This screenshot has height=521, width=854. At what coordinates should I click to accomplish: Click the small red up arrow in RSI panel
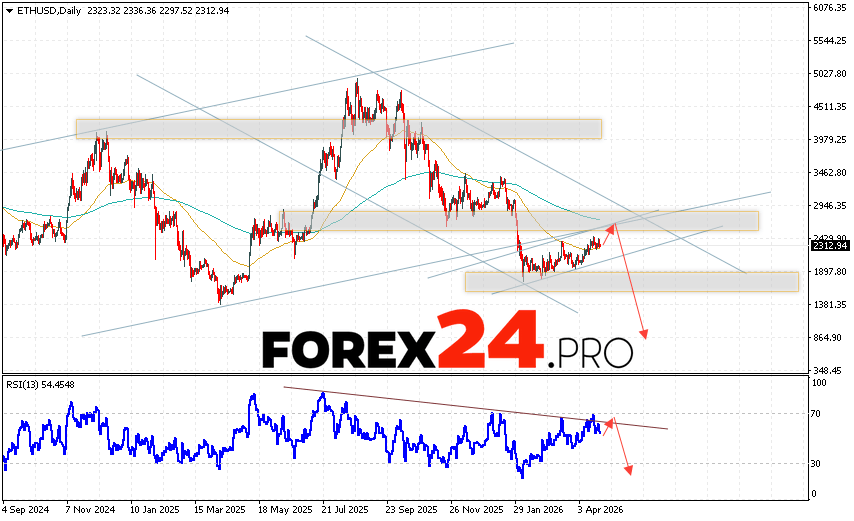[x=608, y=426]
